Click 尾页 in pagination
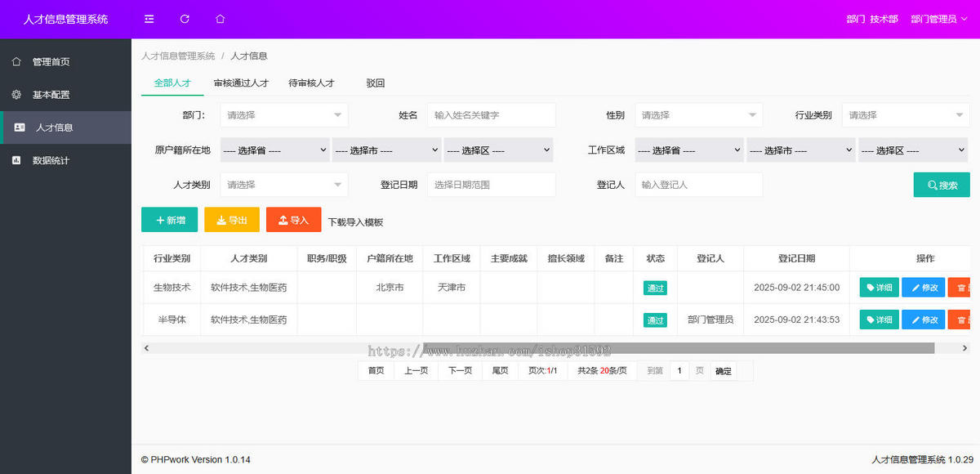Image resolution: width=980 pixels, height=474 pixels. 500,371
